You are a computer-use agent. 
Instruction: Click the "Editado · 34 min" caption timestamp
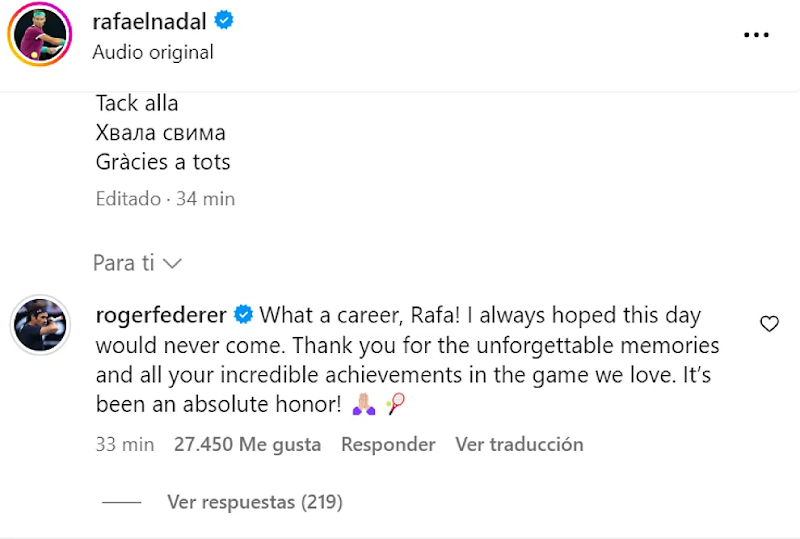(165, 199)
